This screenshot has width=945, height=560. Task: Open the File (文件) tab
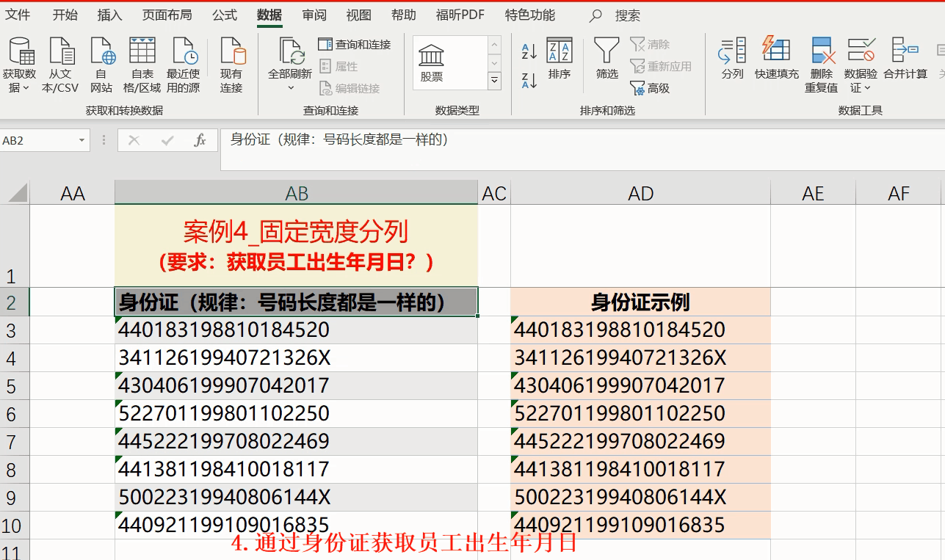(18, 15)
